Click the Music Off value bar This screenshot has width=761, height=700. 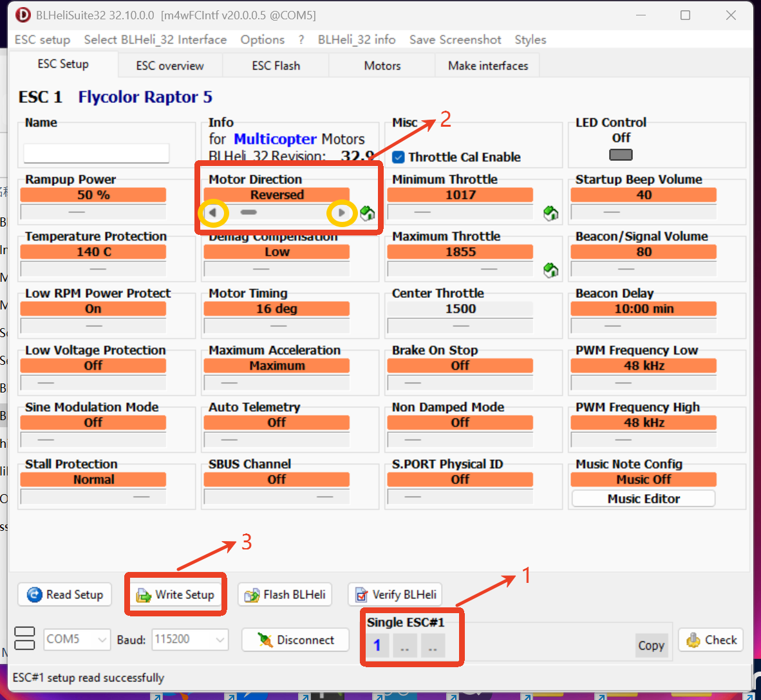point(644,479)
